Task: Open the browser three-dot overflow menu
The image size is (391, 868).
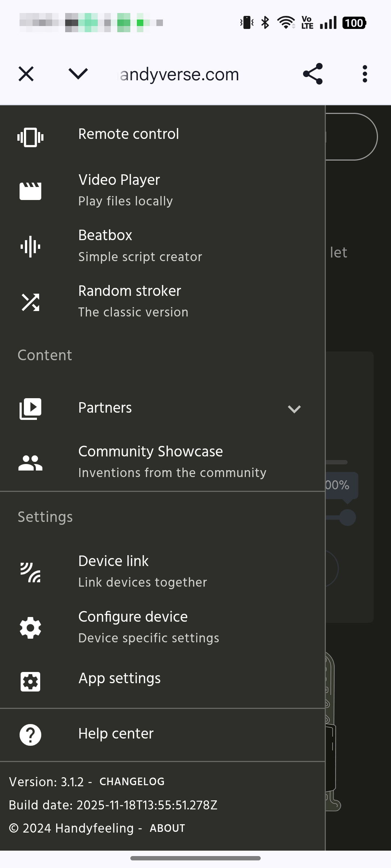Action: pyautogui.click(x=365, y=74)
